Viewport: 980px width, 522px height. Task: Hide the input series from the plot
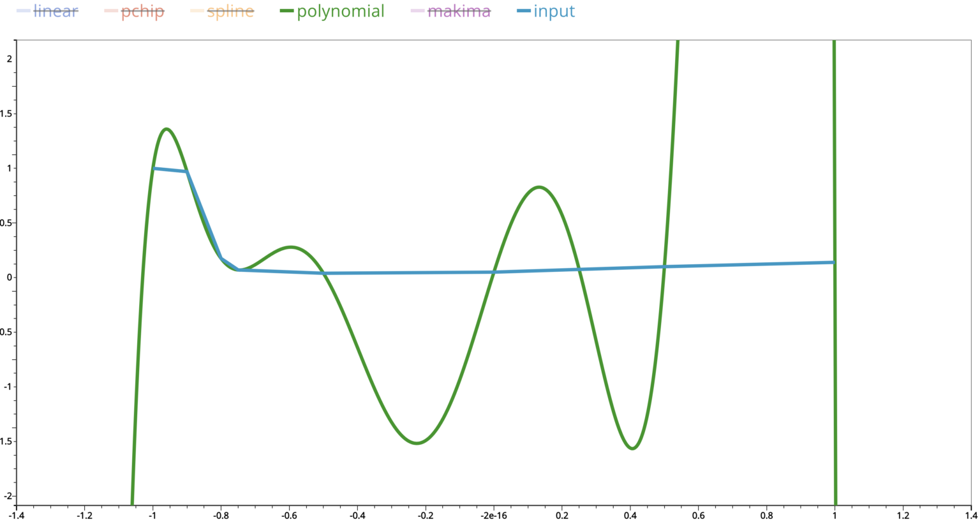click(554, 11)
